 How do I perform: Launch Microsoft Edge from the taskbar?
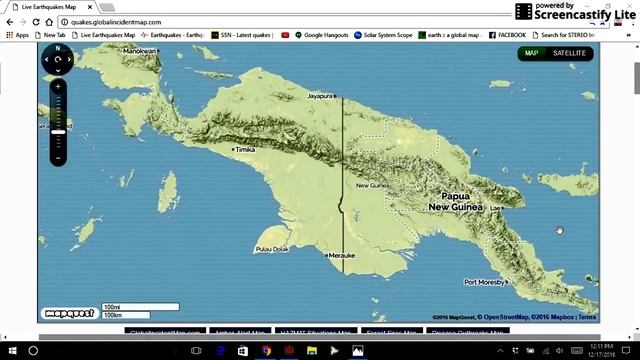(x=220, y=351)
